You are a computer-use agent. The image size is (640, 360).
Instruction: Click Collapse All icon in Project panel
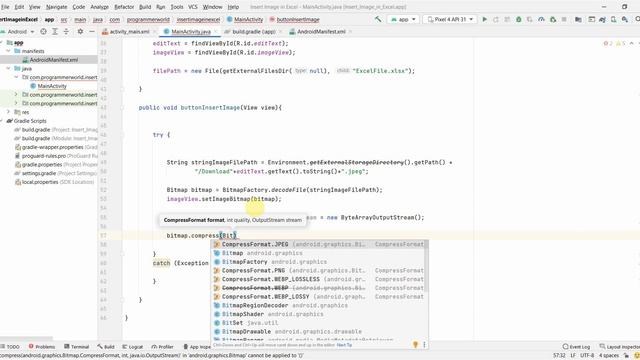pos(66,31)
